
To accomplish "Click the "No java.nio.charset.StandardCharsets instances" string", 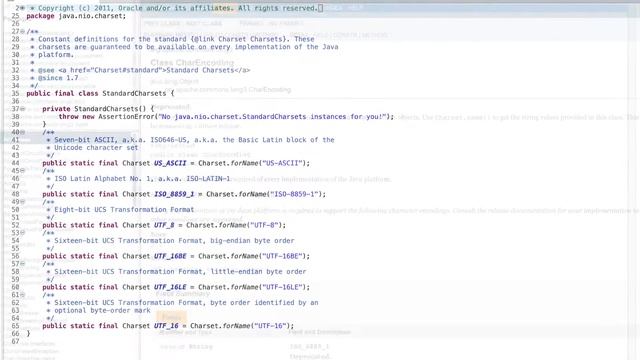I will [x=272, y=116].
